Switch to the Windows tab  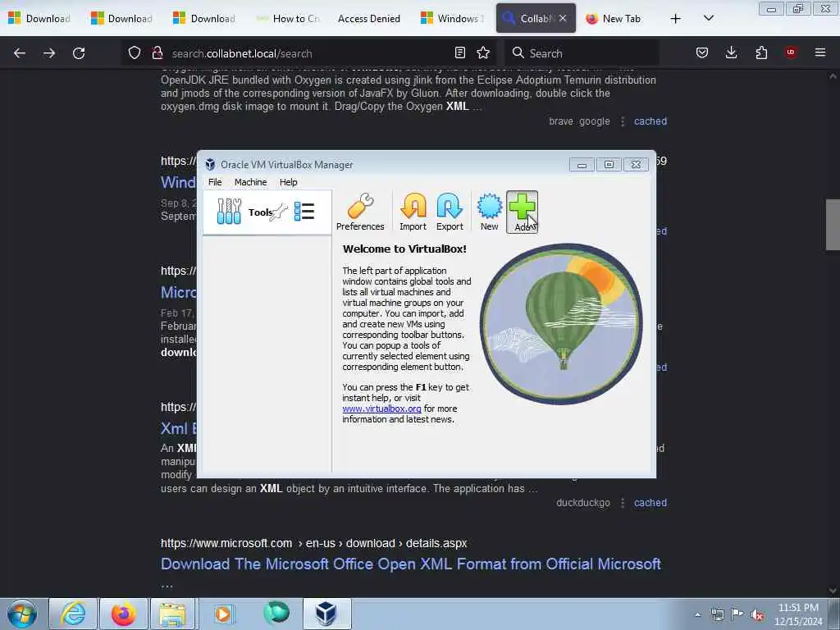[x=453, y=18]
